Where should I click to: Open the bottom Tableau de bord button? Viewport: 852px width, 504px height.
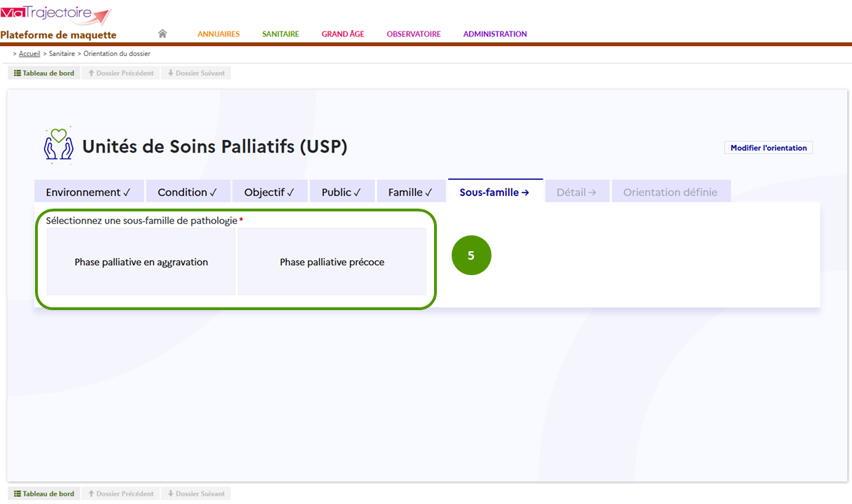44,493
